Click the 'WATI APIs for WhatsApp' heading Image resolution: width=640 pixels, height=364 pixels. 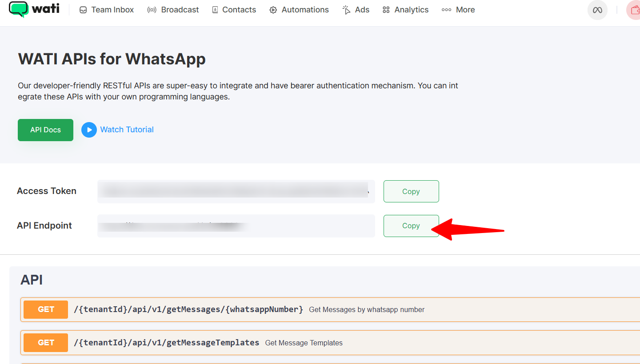112,59
